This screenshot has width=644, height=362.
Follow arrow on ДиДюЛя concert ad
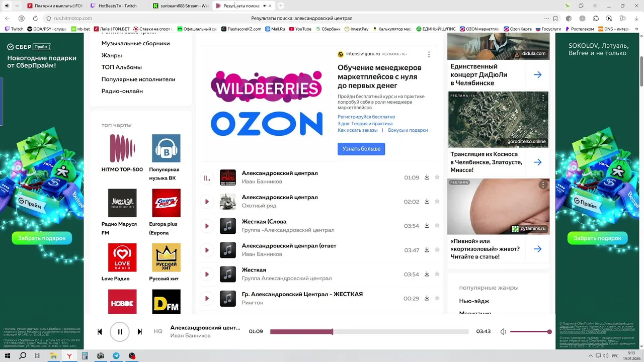538,74
